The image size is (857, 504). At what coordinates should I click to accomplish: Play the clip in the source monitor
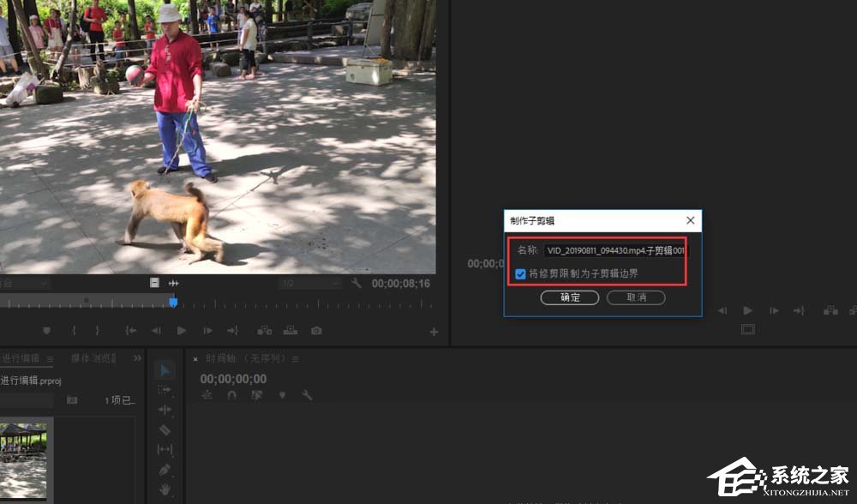point(182,331)
